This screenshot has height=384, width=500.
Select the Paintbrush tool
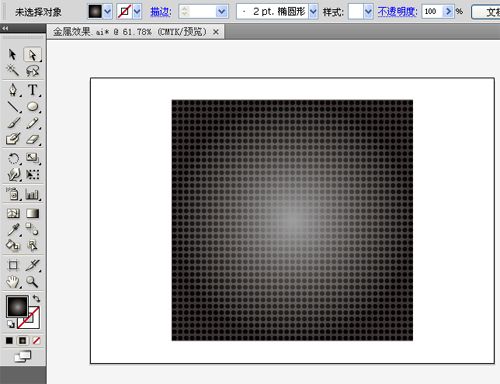(13, 123)
